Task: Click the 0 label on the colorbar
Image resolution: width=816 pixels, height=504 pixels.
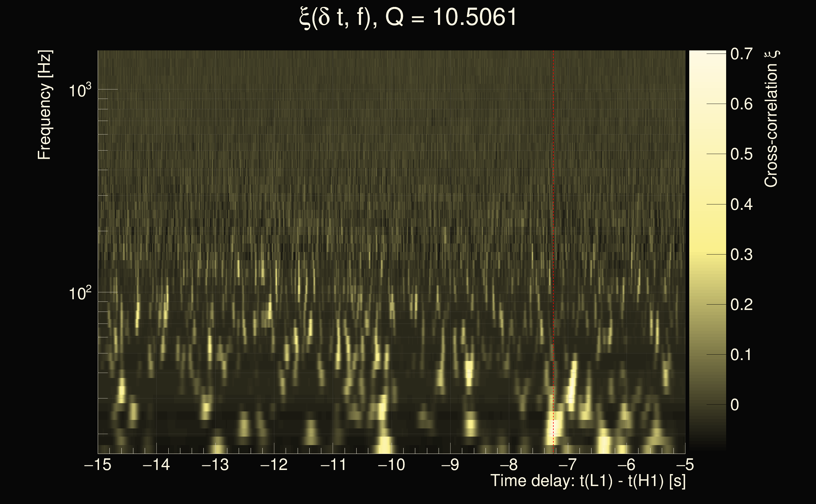Action: point(735,405)
